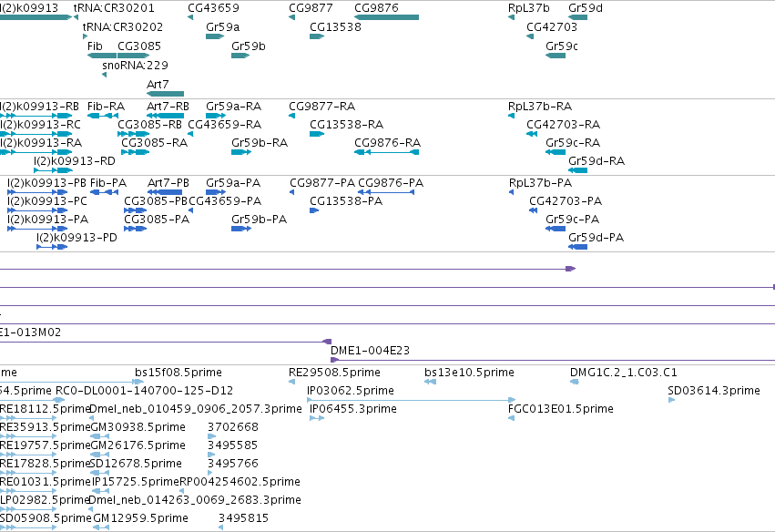Image resolution: width=775 pixels, height=532 pixels.
Task: Open the Gr59d-RA transcript label
Action: click(x=597, y=161)
